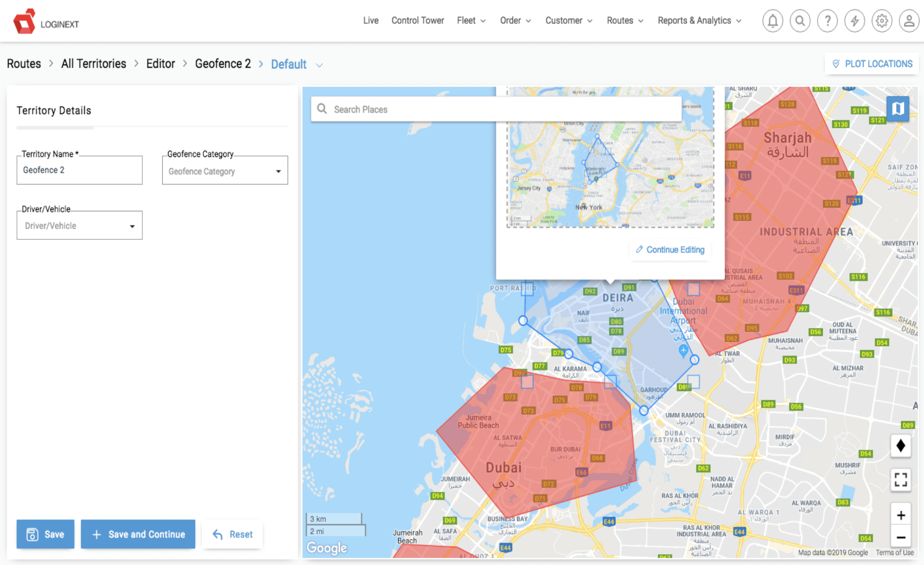Open the settings gear icon
The image size is (924, 565).
coord(881,21)
